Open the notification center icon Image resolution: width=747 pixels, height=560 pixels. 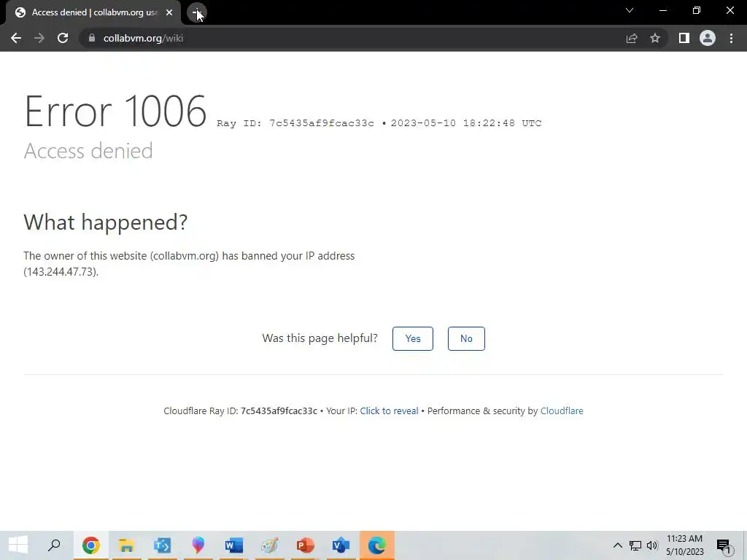pos(724,545)
